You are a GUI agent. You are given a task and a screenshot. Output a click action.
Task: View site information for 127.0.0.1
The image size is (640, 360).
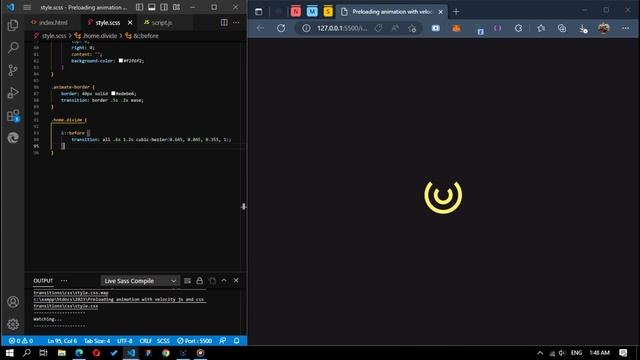pos(306,28)
